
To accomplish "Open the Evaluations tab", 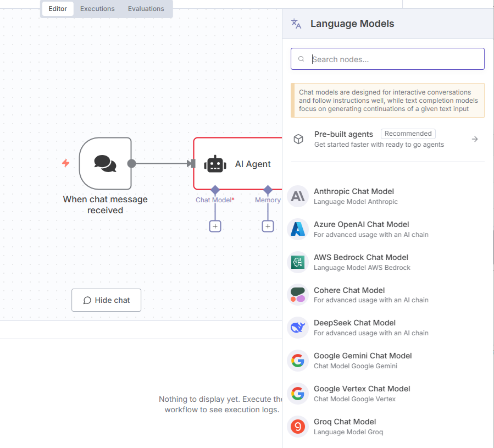I will (x=146, y=9).
